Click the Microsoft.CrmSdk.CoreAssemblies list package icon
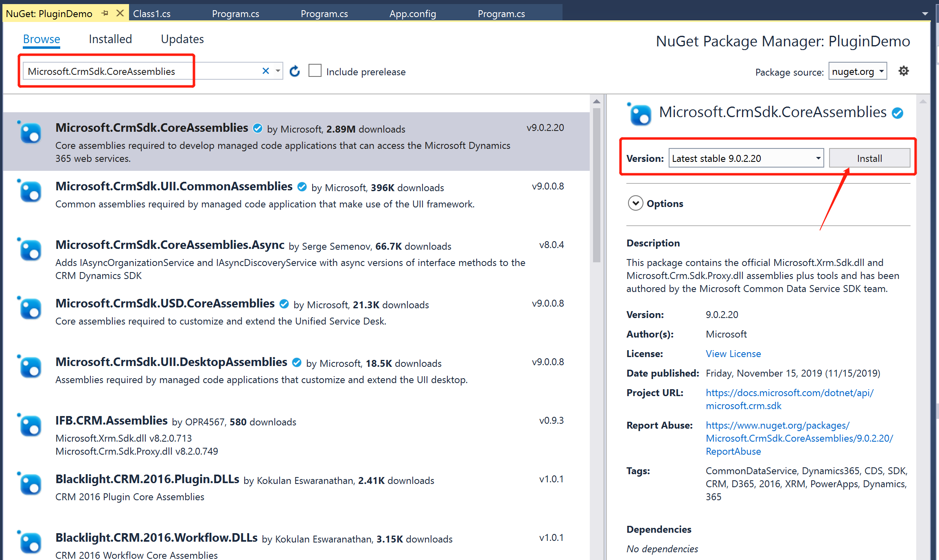 pyautogui.click(x=30, y=132)
